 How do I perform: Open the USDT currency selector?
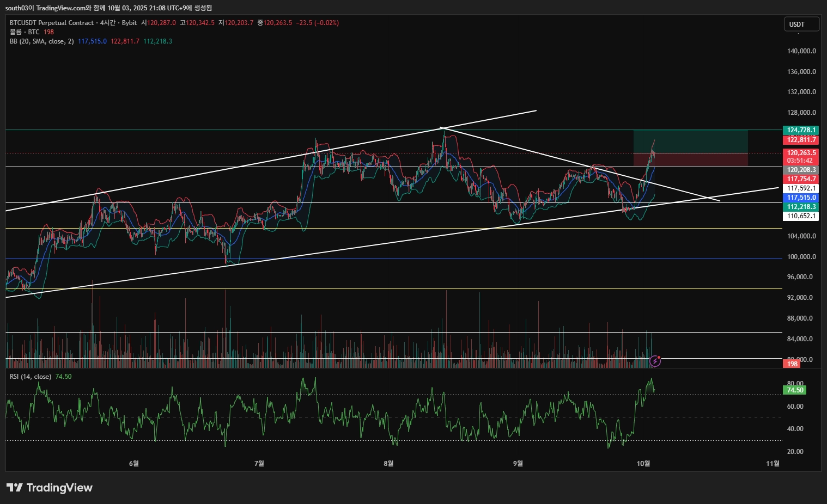tap(801, 24)
